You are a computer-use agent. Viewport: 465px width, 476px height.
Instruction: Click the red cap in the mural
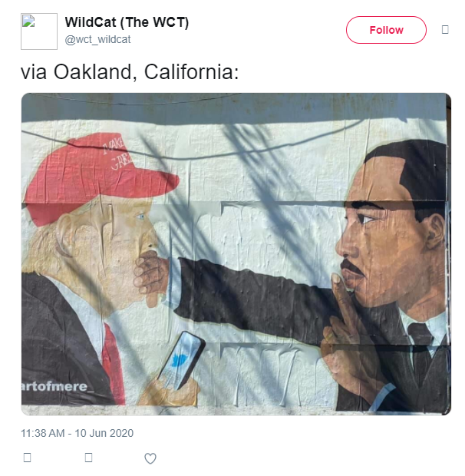[x=100, y=179]
